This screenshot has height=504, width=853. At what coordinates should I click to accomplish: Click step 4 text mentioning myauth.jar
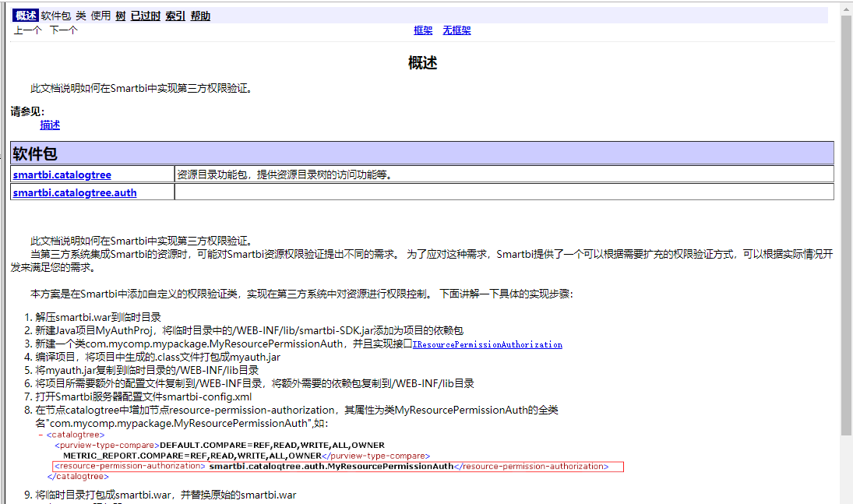[158, 357]
